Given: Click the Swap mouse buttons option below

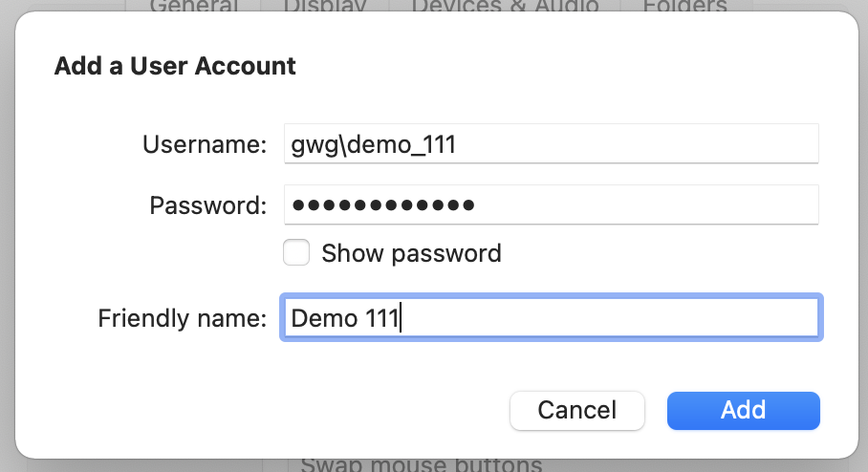Looking at the screenshot, I should click(x=422, y=464).
